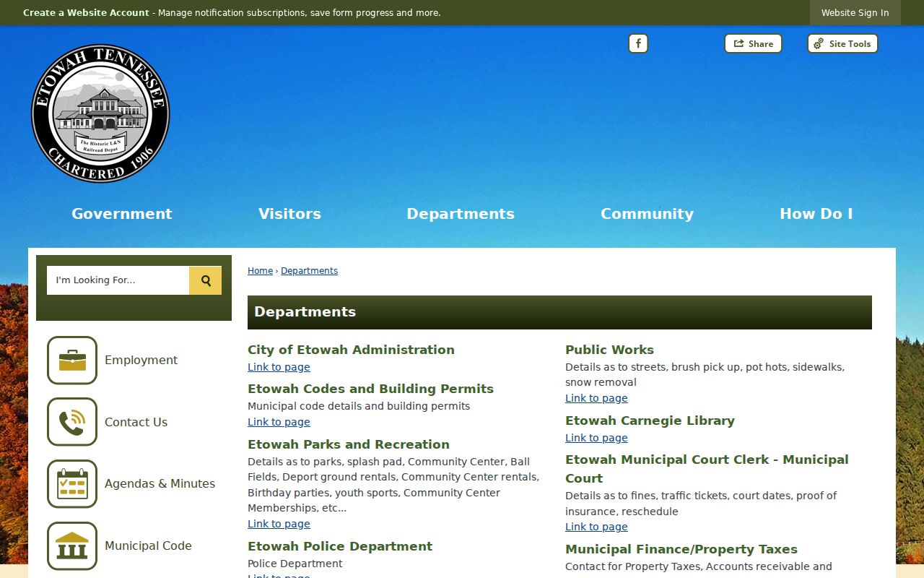Open the Public Works heading

[x=609, y=350]
